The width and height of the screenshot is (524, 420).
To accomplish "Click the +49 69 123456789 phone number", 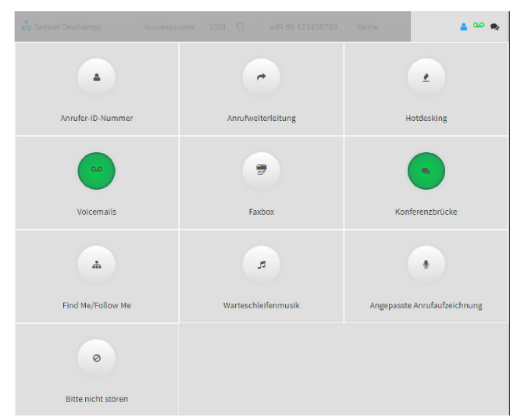I will (x=303, y=27).
